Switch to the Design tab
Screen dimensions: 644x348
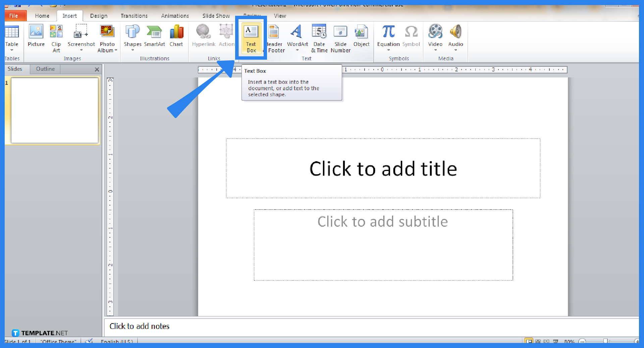click(x=98, y=16)
